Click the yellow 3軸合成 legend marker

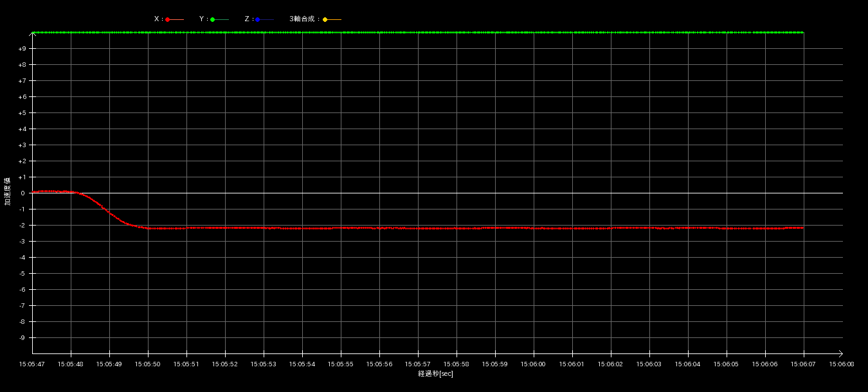[325, 20]
